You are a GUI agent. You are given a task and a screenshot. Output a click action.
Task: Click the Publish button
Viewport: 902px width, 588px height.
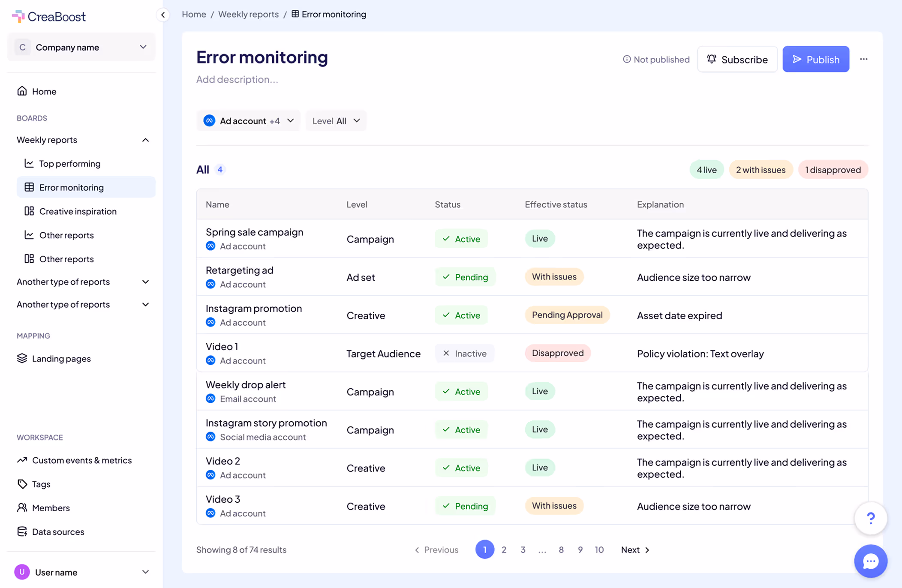815,59
